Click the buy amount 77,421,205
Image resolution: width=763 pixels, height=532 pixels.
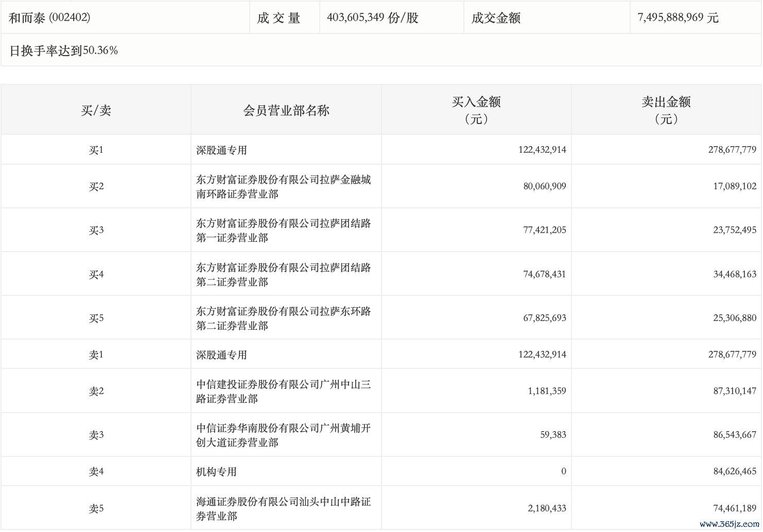pyautogui.click(x=545, y=230)
